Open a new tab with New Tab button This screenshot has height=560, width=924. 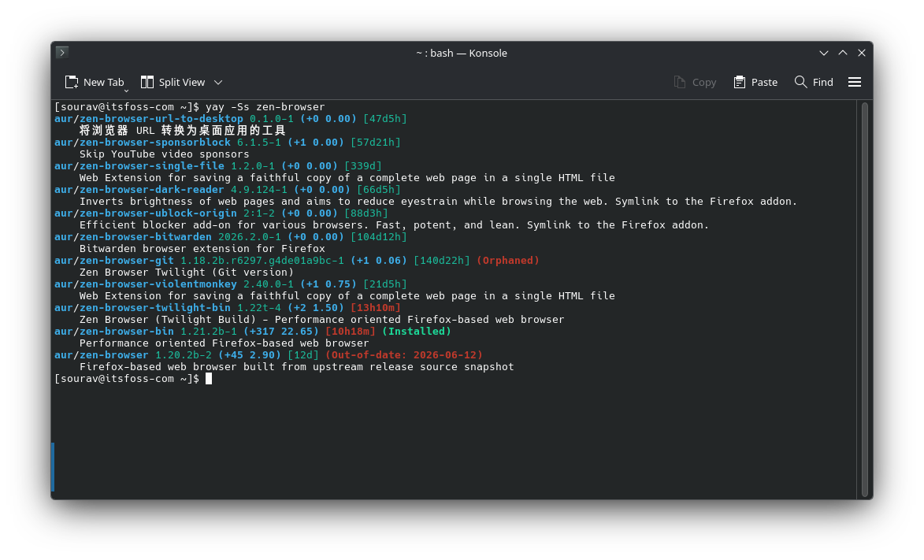[x=95, y=83]
